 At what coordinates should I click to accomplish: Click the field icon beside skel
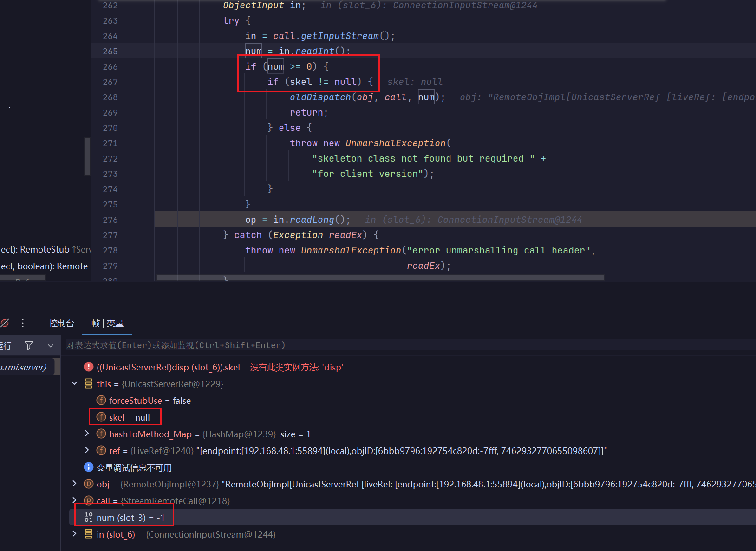point(101,417)
